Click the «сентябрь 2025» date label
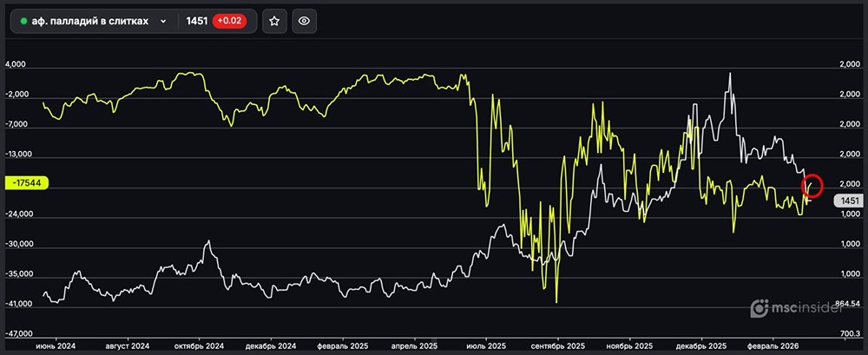This screenshot has height=355, width=868. pos(557,346)
